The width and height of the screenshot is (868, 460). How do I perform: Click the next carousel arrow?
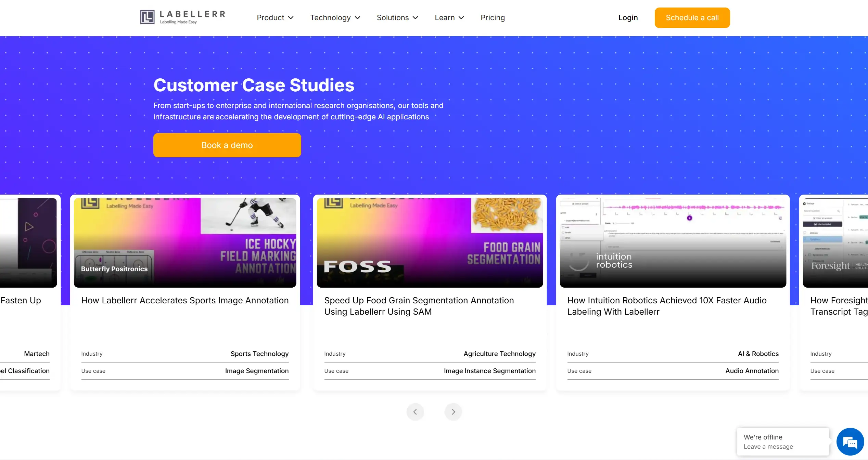(453, 412)
